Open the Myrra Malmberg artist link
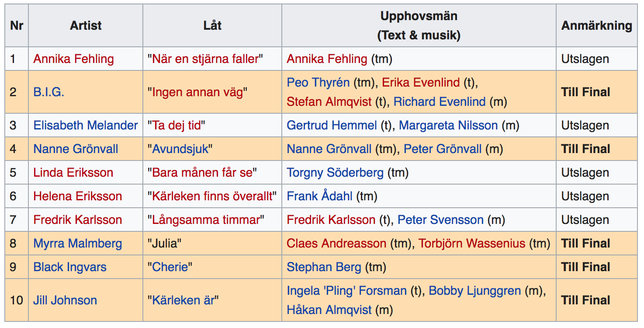Image resolution: width=644 pixels, height=328 pixels. point(78,244)
